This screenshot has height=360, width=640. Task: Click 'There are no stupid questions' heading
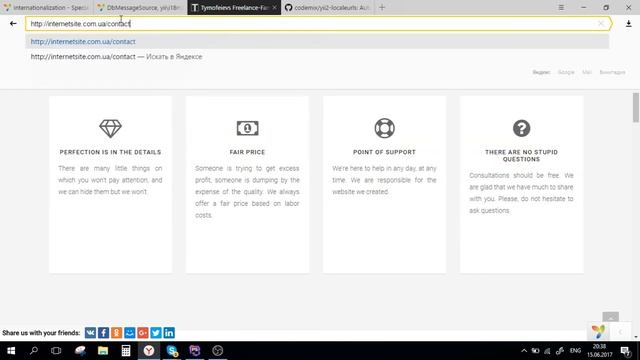[521, 156]
